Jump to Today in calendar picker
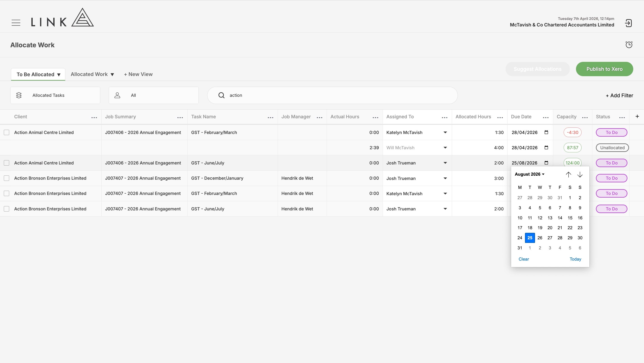This screenshot has width=644, height=363. click(576, 259)
